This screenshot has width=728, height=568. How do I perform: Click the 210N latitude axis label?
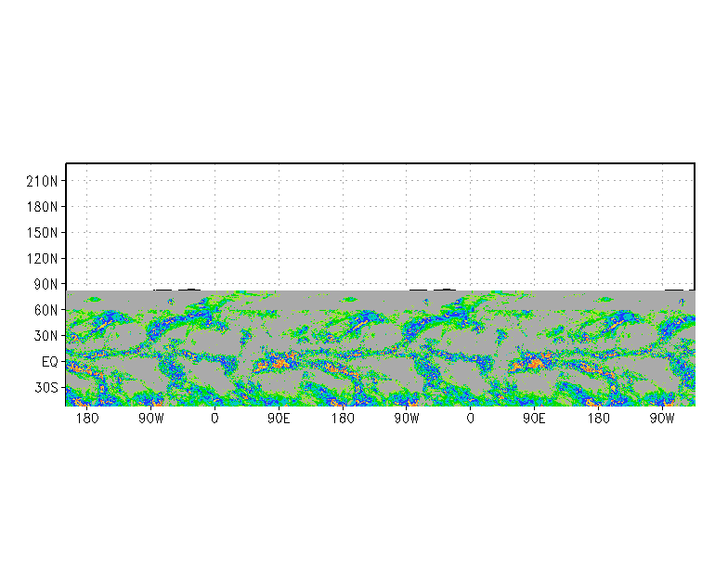point(42,182)
